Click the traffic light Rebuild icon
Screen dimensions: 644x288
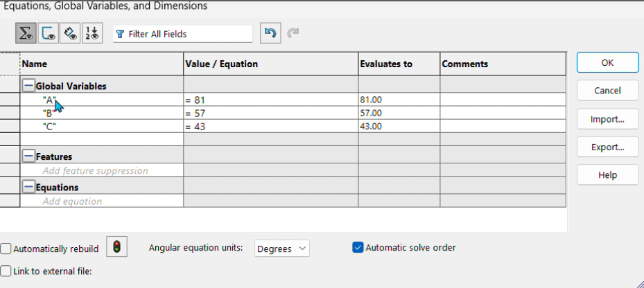tap(117, 247)
